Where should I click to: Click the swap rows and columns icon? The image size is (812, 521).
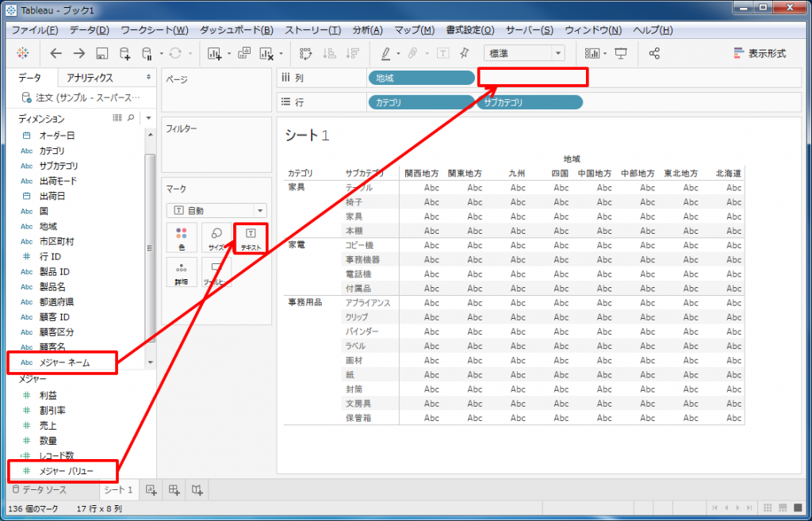click(x=305, y=53)
